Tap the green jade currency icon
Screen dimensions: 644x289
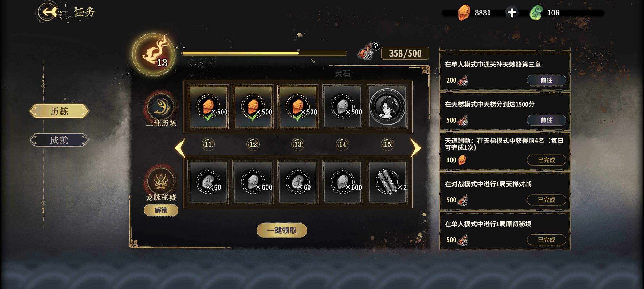click(x=536, y=13)
